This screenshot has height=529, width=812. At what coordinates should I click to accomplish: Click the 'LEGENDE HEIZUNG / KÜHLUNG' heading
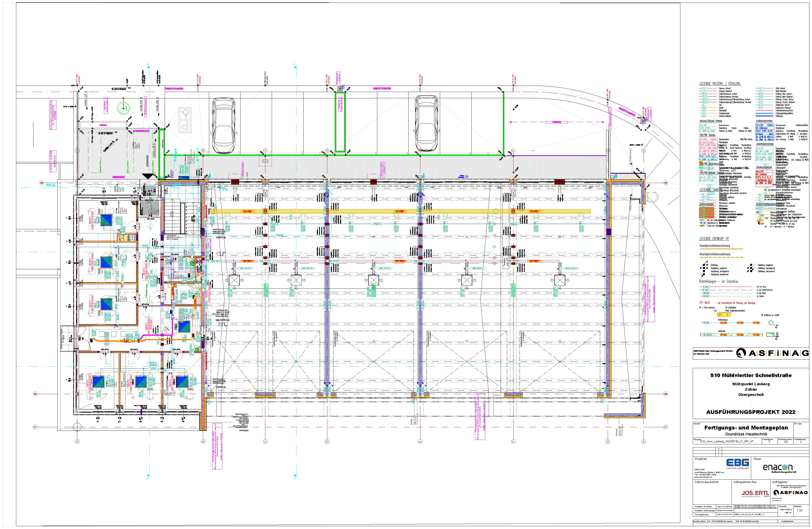[x=720, y=83]
